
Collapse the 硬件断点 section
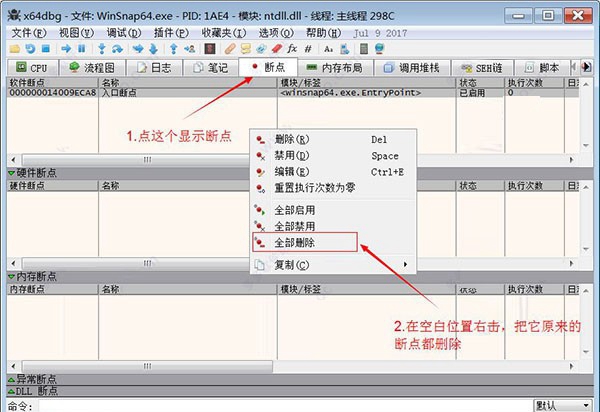[11, 173]
